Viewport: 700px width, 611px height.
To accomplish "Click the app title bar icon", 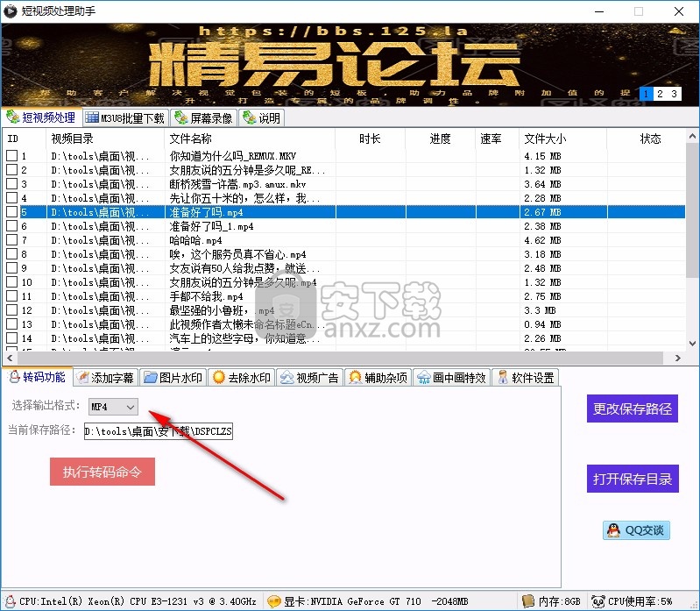I will (x=10, y=11).
